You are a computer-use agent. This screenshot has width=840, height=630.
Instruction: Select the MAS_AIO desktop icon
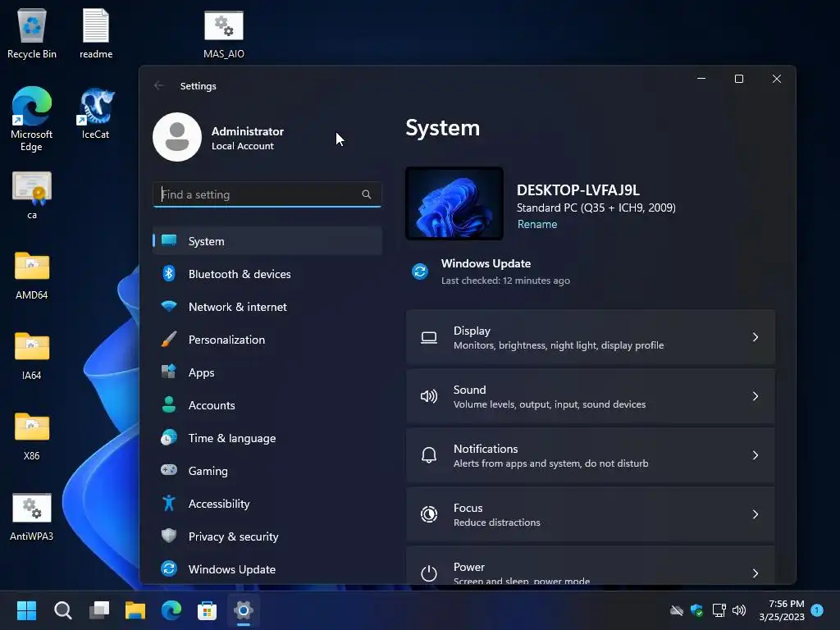(x=224, y=33)
